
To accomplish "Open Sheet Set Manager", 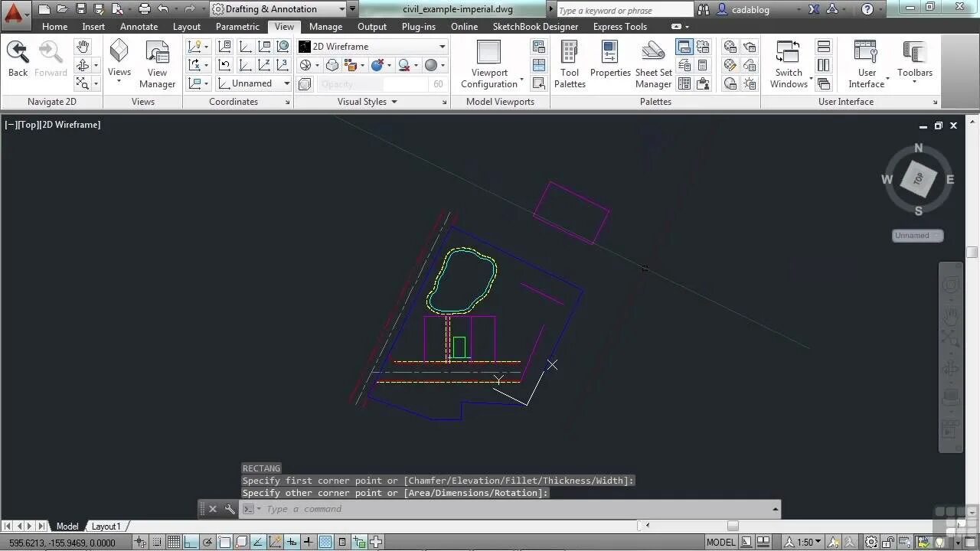I will coord(653,64).
